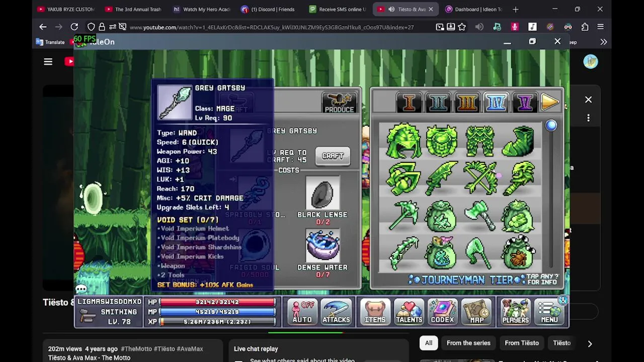
Task: Select the green platebody armor item
Action: tap(441, 141)
